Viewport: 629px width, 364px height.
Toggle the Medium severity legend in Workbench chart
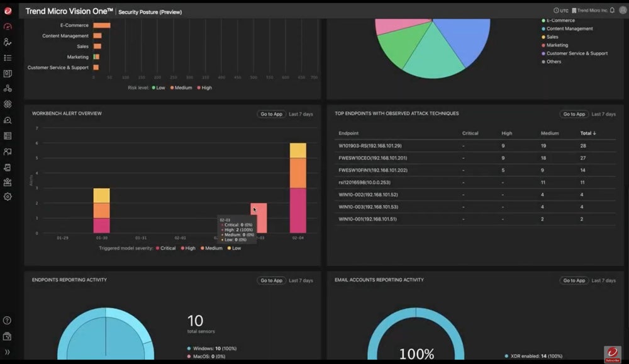(211, 248)
